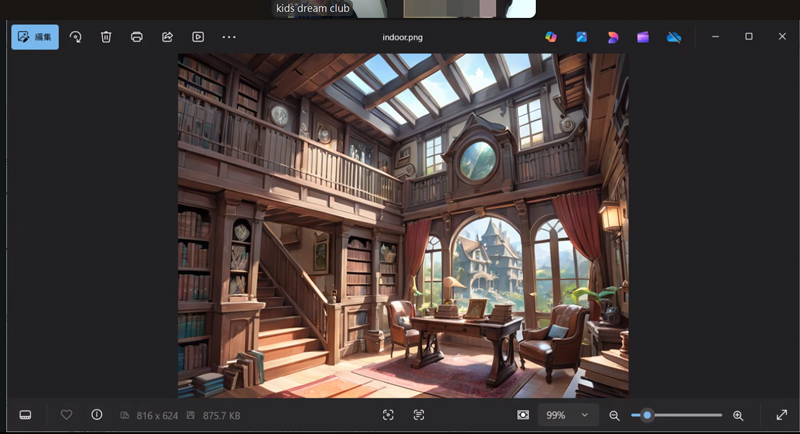Click the zoom slider handle
This screenshot has height=434, width=800.
(x=647, y=415)
